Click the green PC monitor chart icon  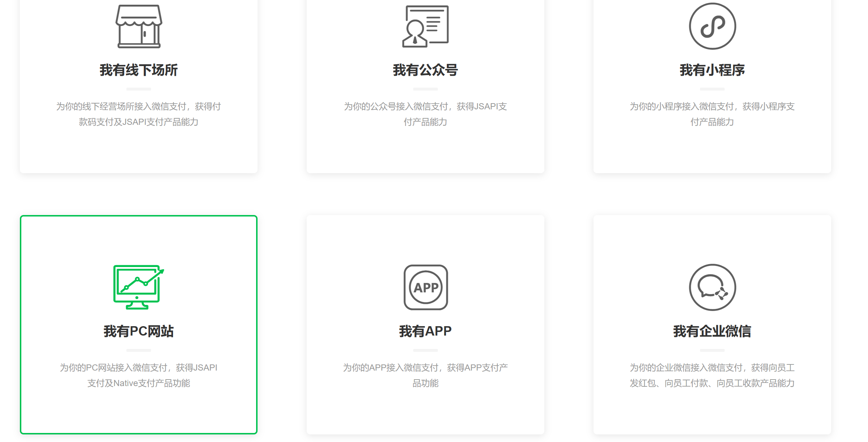pyautogui.click(x=139, y=287)
